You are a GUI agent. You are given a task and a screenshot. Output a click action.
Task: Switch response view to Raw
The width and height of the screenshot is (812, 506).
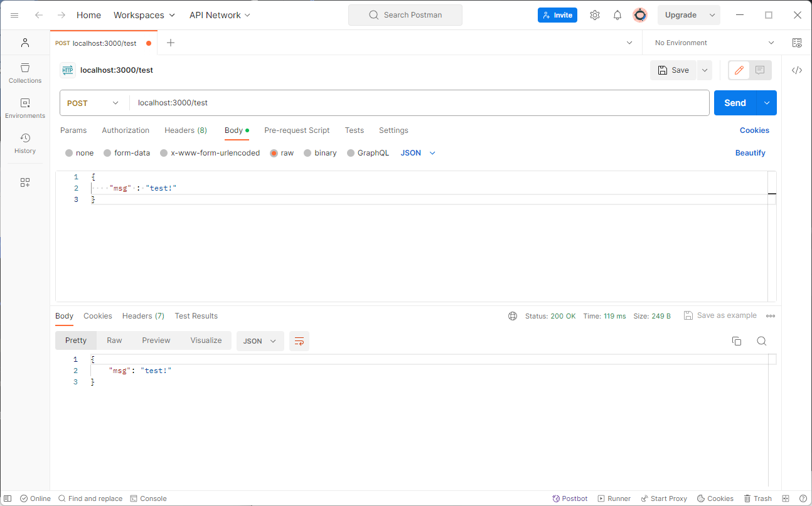(x=114, y=340)
